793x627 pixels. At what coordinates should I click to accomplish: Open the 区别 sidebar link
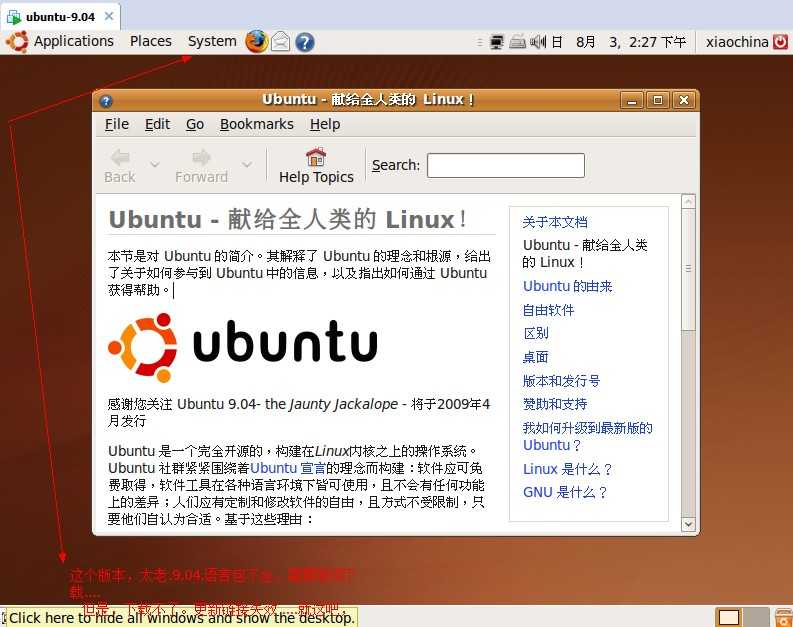pos(536,333)
